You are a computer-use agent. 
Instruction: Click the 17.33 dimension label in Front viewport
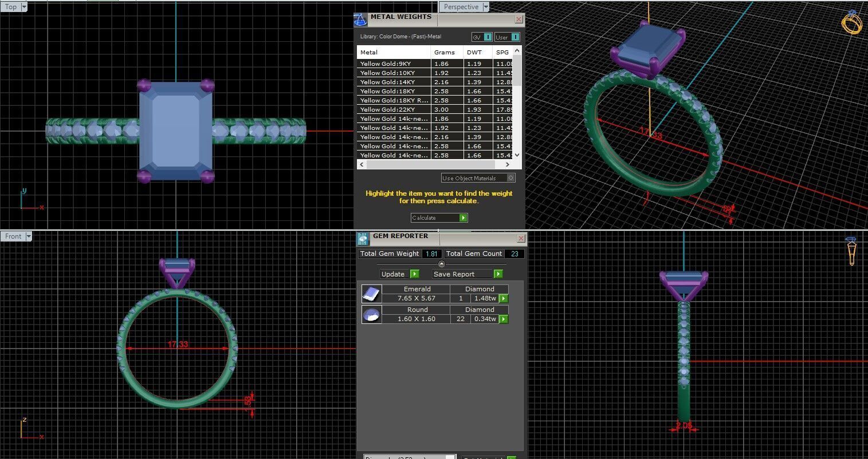pyautogui.click(x=178, y=344)
